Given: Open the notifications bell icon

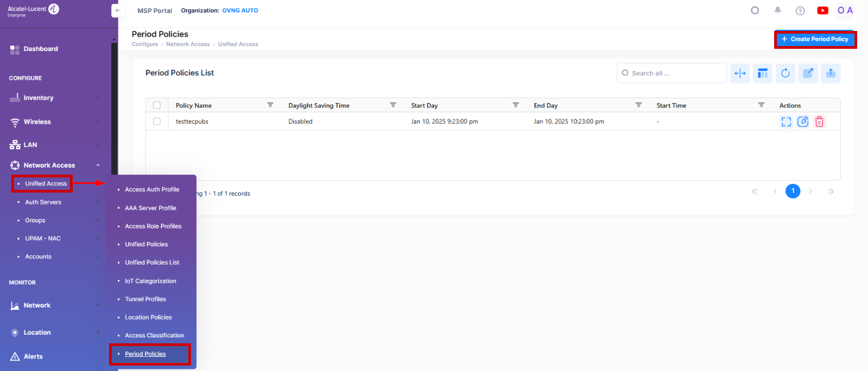Looking at the screenshot, I should (777, 10).
